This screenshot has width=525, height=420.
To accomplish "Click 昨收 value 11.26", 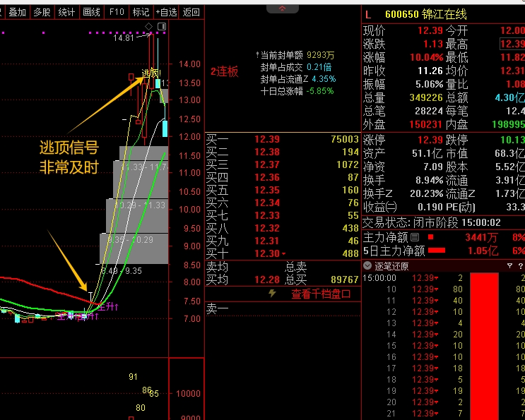I will [430, 71].
